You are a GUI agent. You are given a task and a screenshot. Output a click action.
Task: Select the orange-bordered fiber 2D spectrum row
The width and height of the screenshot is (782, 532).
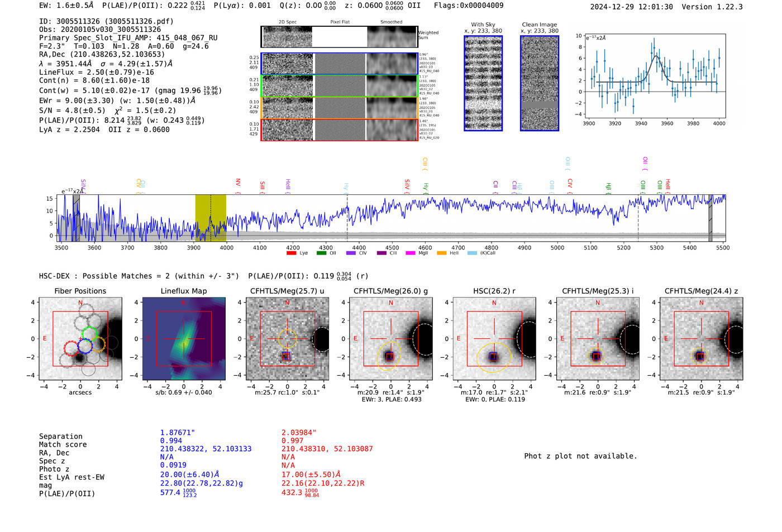click(x=339, y=108)
